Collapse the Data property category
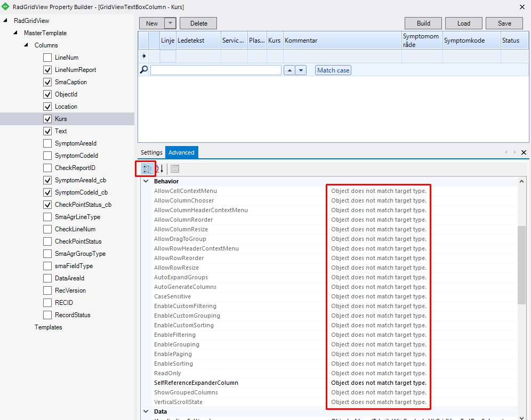This screenshot has height=420, width=531. (146, 411)
